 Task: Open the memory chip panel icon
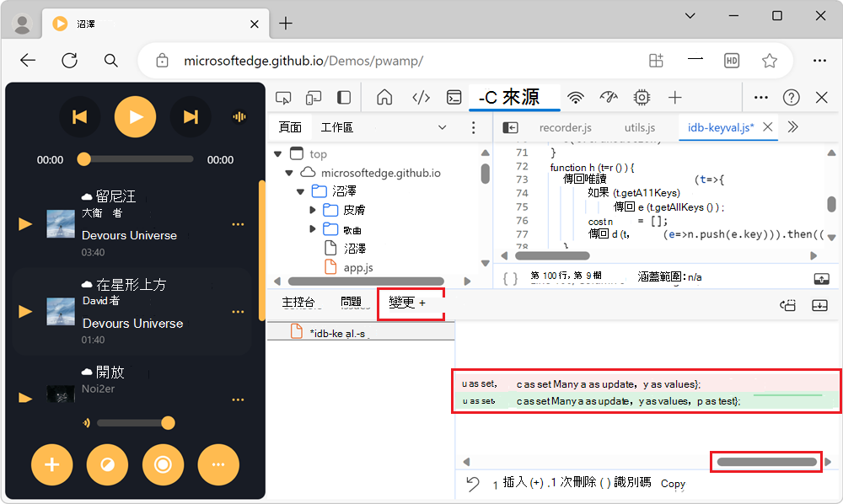point(642,98)
